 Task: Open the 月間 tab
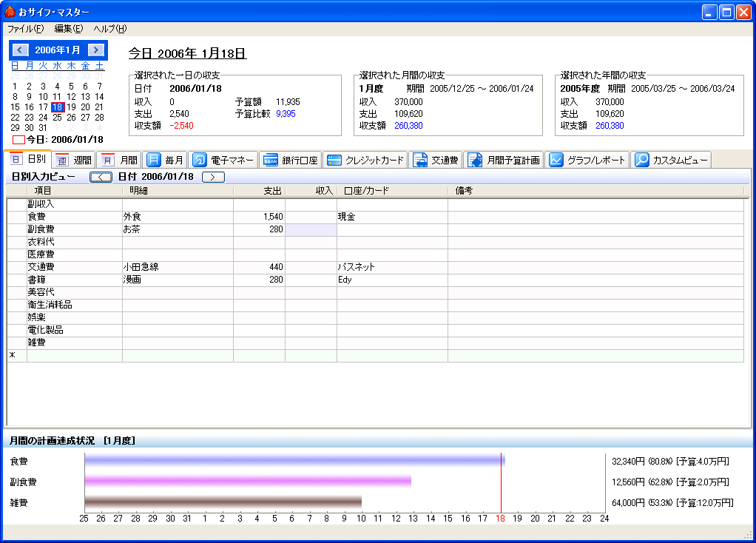(120, 160)
